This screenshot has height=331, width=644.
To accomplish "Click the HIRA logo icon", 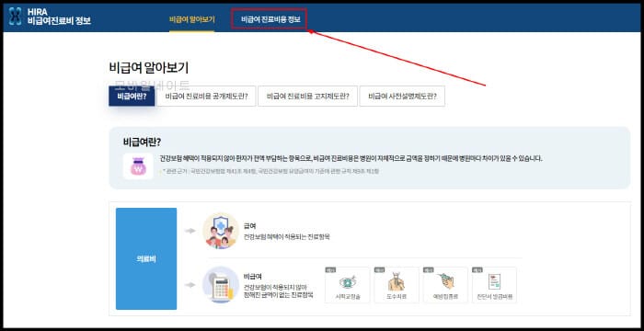I will point(16,17).
